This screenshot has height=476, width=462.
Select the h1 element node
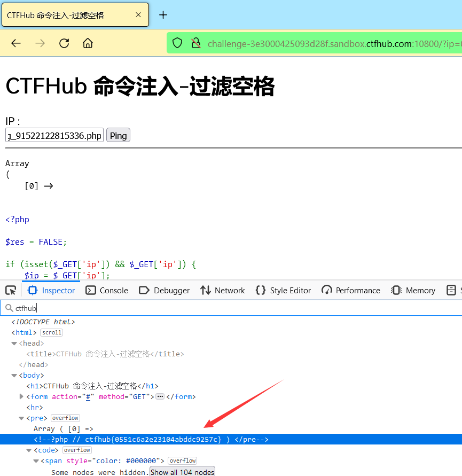click(x=92, y=386)
